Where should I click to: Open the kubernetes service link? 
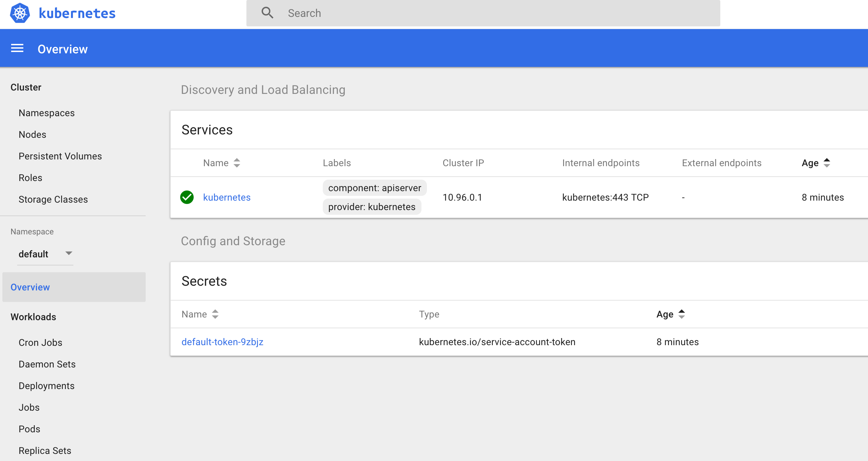226,197
